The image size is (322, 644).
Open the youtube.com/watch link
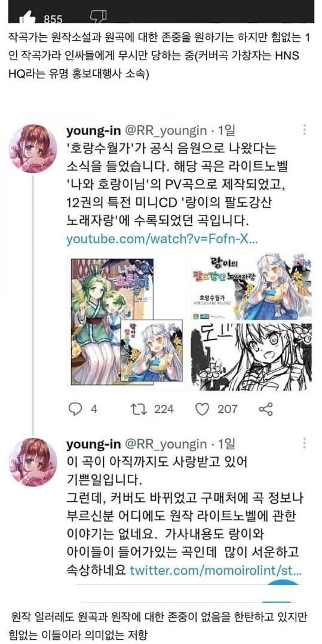[x=162, y=239]
